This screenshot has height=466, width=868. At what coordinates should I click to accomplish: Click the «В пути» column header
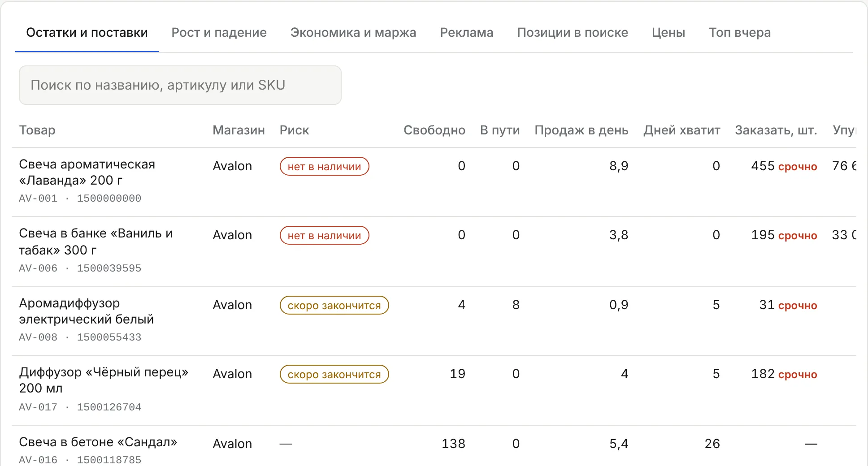tap(499, 130)
